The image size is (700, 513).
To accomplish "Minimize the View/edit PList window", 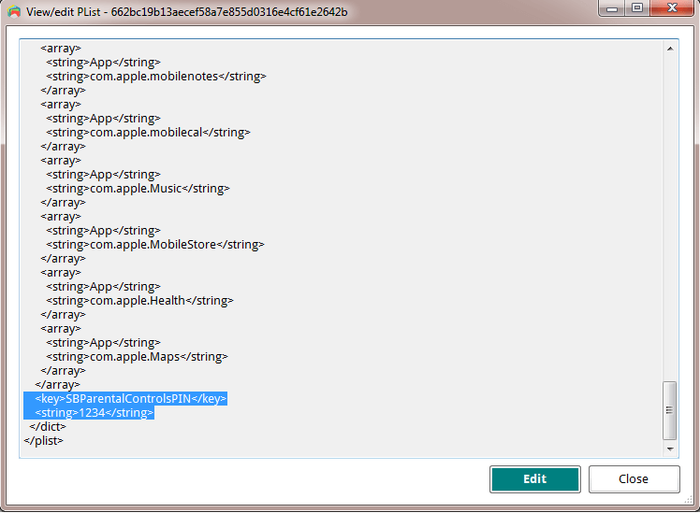I will pos(612,8).
